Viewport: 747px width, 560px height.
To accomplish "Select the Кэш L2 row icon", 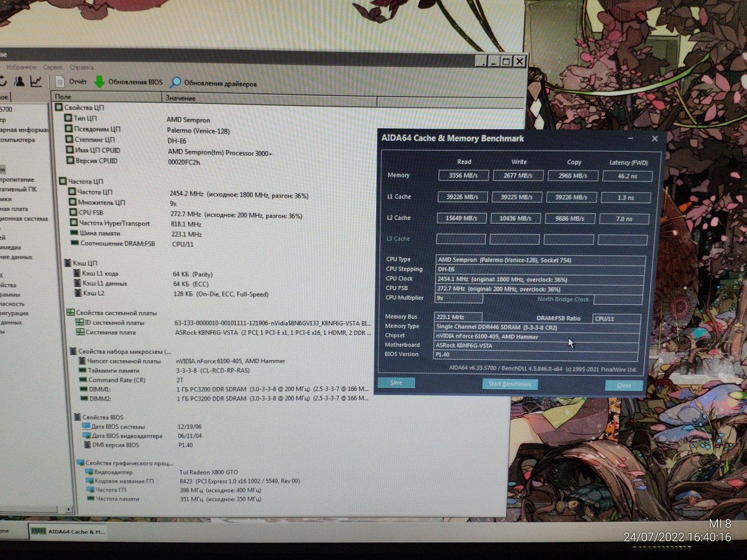I will (78, 293).
